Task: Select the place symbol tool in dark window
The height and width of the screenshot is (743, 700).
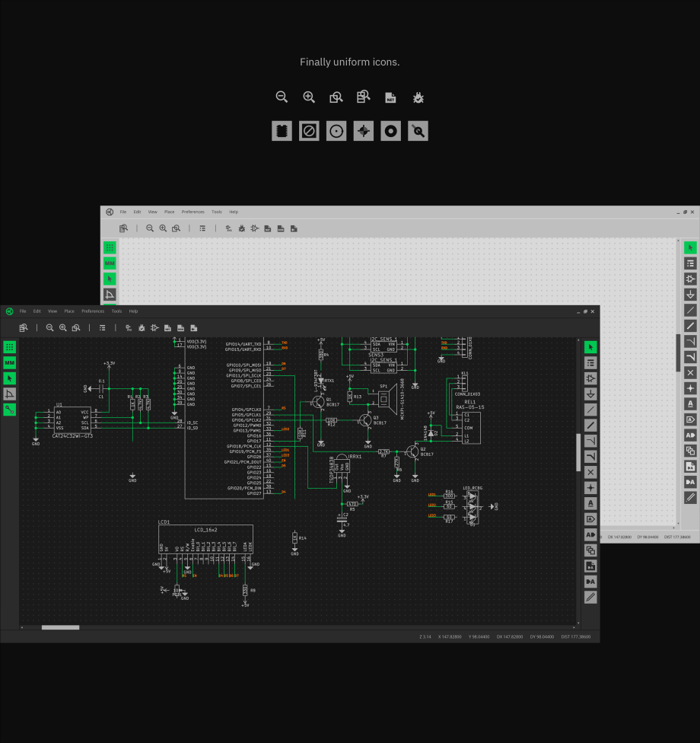Action: 590,378
